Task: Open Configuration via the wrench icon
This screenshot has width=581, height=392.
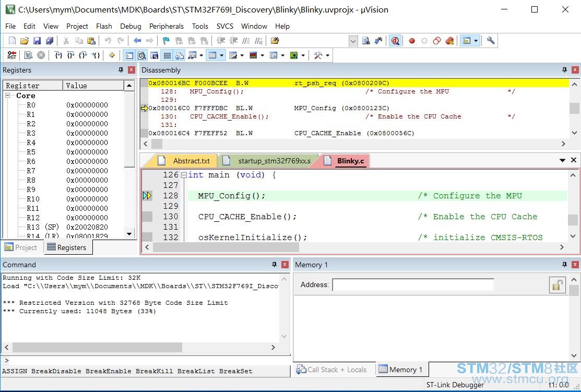Action: [x=491, y=41]
